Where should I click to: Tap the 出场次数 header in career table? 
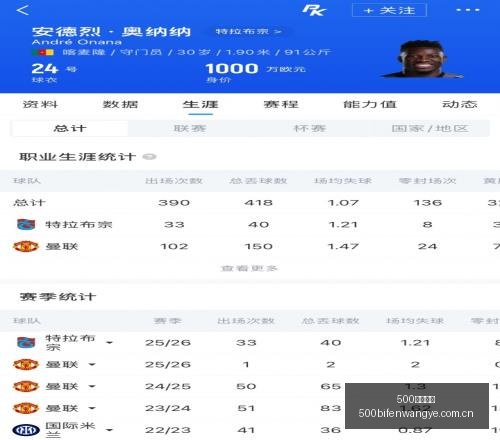pyautogui.click(x=174, y=181)
